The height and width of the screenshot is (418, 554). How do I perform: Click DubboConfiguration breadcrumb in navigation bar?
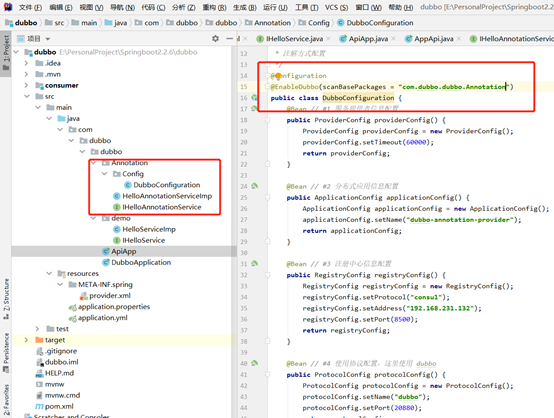click(375, 23)
